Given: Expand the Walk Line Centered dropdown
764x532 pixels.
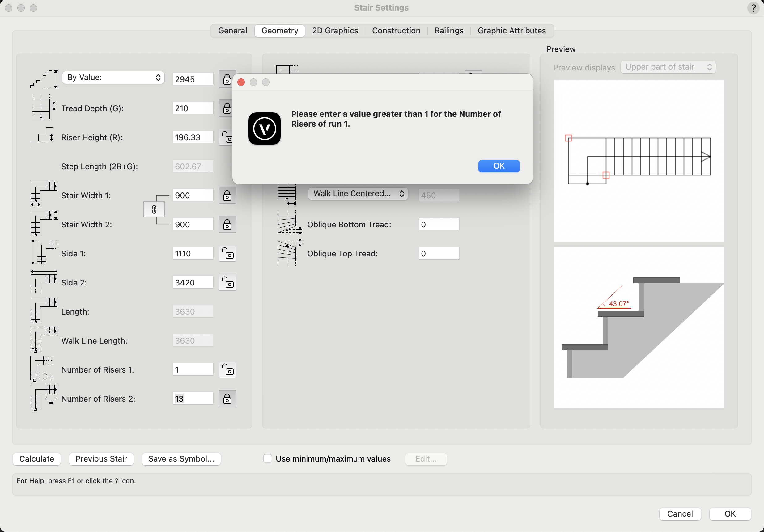Looking at the screenshot, I should [x=358, y=193].
